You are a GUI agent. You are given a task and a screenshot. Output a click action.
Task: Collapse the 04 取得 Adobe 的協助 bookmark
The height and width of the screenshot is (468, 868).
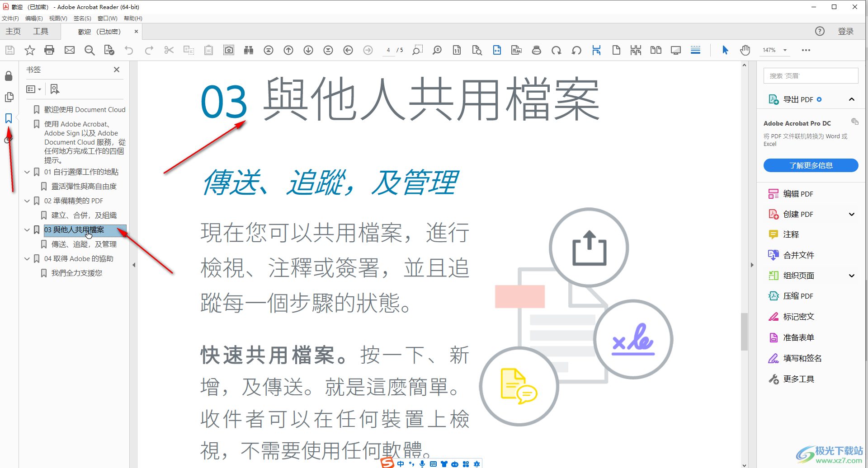pos(27,259)
